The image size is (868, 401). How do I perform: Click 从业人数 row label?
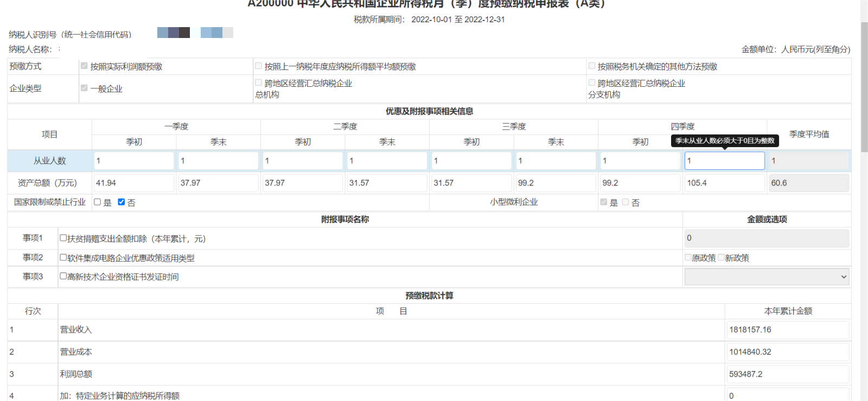tap(49, 161)
